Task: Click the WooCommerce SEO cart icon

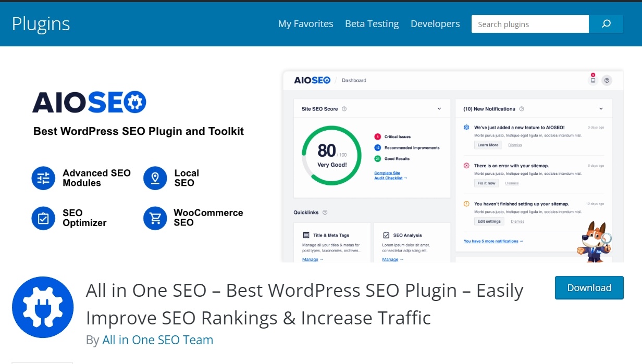Action: tap(155, 218)
